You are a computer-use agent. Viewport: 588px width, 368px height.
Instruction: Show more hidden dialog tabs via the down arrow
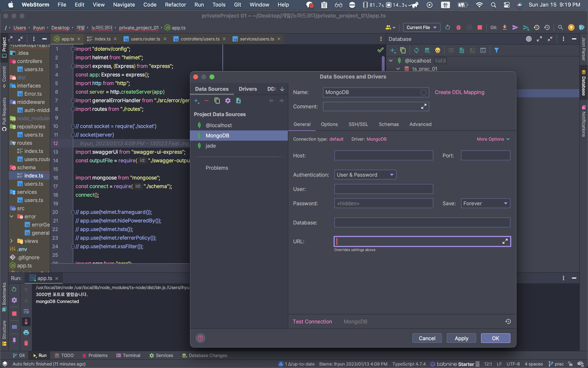(x=282, y=89)
